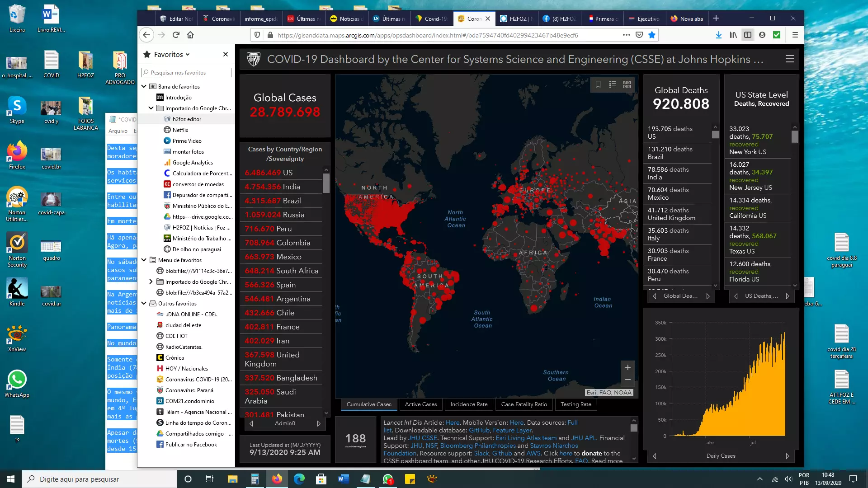Screen dimensions: 868x488
Task: Zoom in on the map with plus button
Action: (x=627, y=367)
